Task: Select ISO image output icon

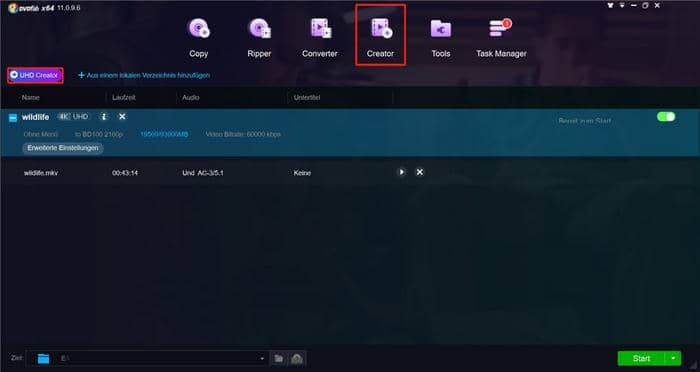Action: click(x=297, y=358)
